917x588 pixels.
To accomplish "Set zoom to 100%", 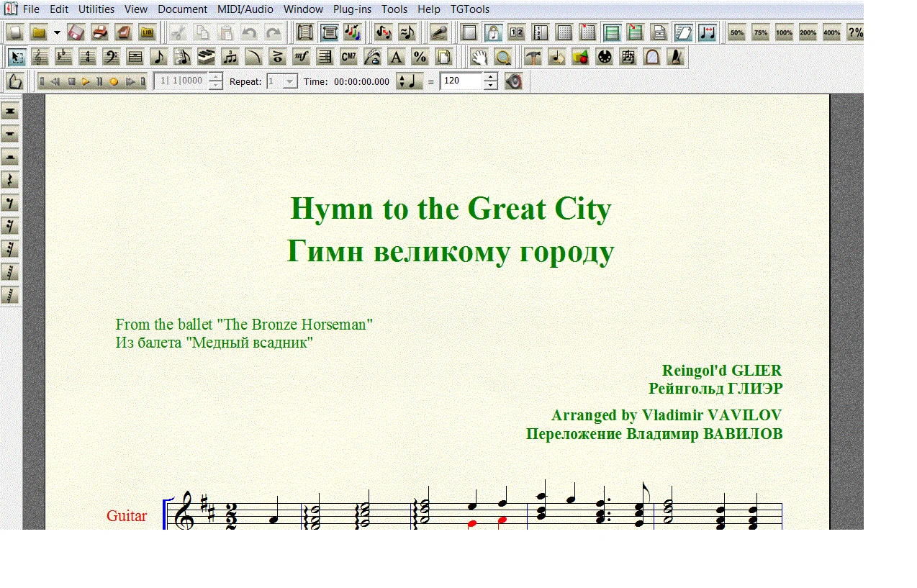I will (x=784, y=32).
